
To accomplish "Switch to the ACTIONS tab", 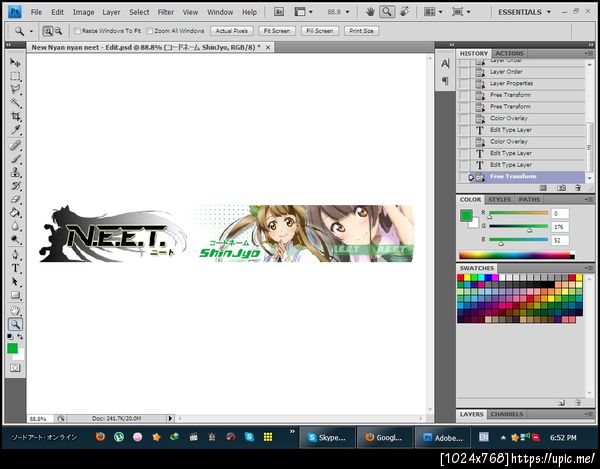I will (509, 53).
